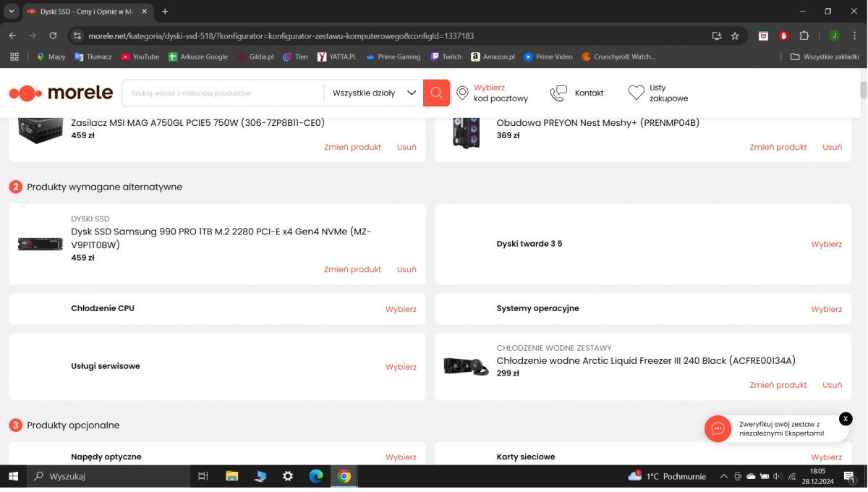
Task: Click Zmień produkt for PREYON case
Action: pos(778,147)
